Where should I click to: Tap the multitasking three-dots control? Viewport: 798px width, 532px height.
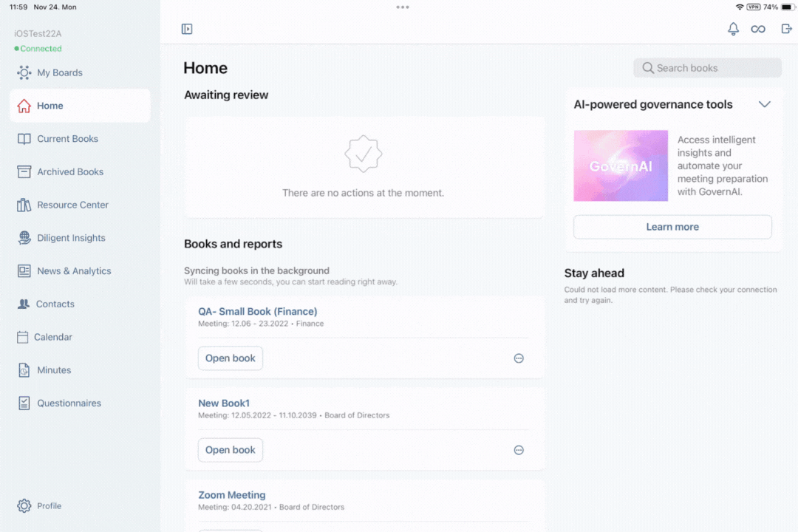point(403,7)
